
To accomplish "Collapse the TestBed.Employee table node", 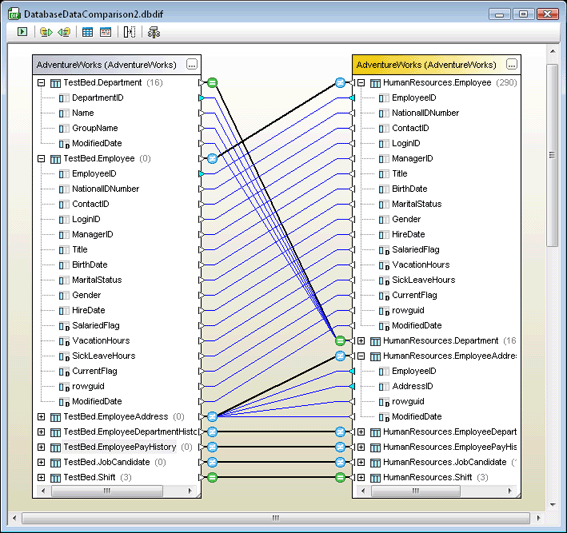I will pyautogui.click(x=41, y=158).
